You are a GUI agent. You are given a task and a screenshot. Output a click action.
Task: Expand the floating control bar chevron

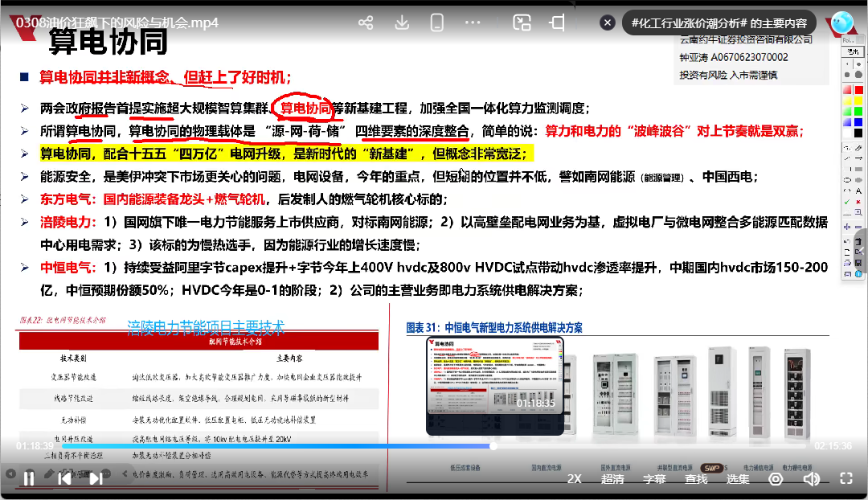click(x=125, y=474)
